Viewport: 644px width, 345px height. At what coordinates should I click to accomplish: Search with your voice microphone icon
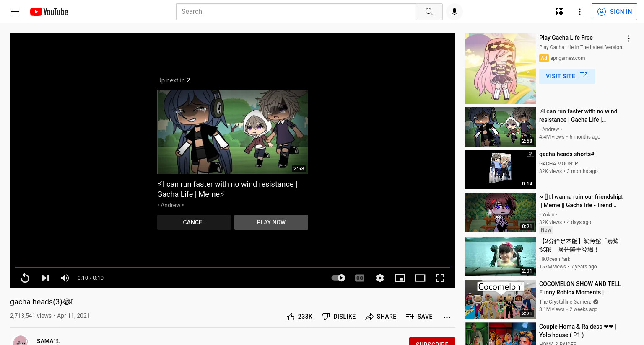(x=454, y=12)
